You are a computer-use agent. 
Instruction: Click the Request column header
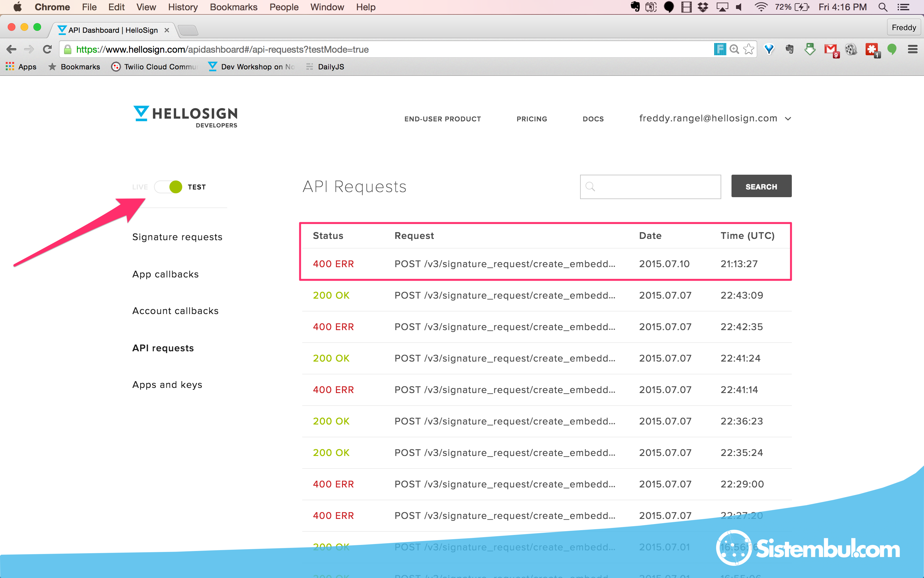414,236
